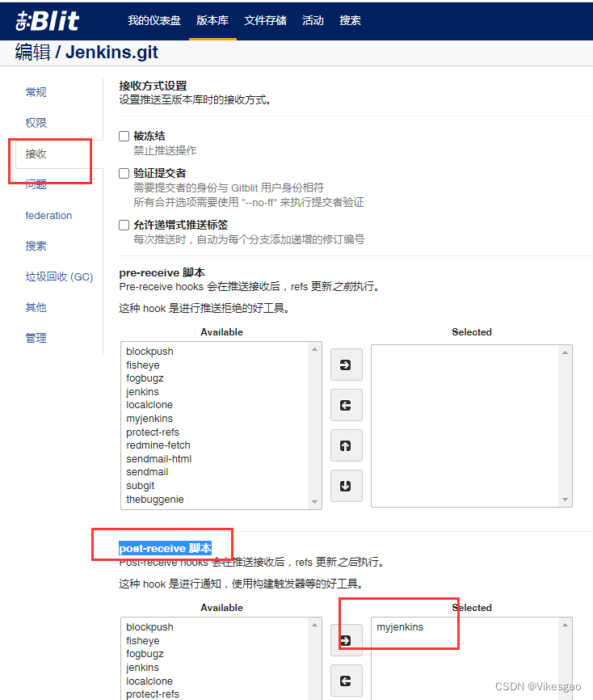Click pre-receive Selected list scroll-down arrow

tap(565, 500)
